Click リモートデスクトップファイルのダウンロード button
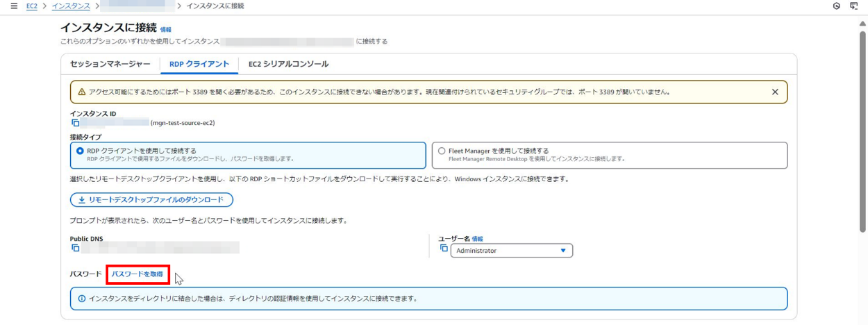868x325 pixels. tap(151, 200)
